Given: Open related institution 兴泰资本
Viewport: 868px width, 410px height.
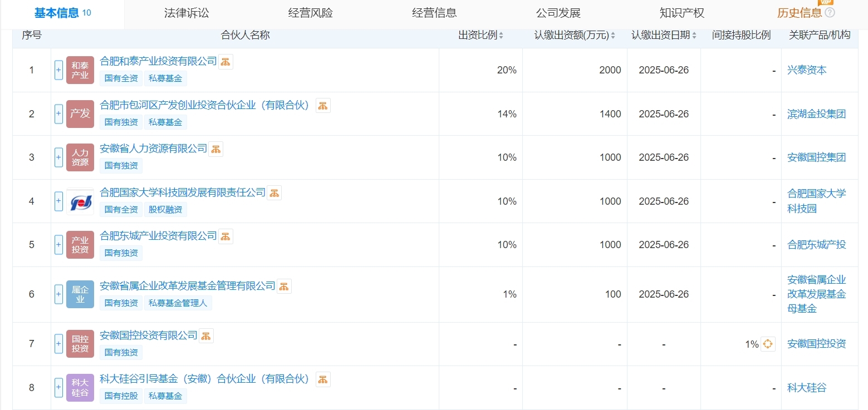Looking at the screenshot, I should point(807,70).
